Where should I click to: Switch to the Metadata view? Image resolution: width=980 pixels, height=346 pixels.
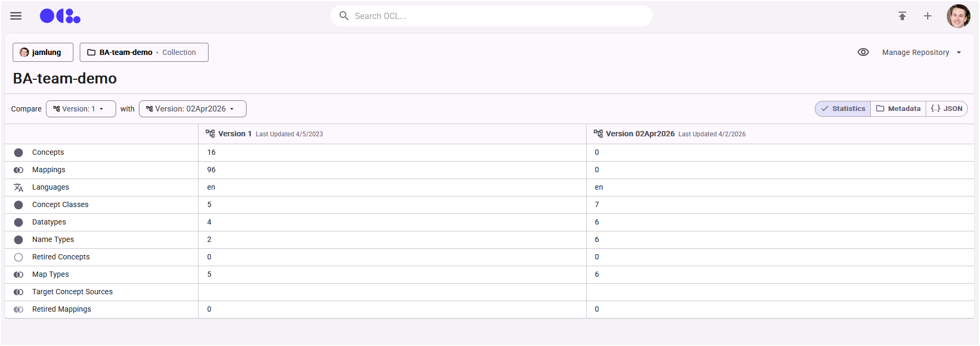898,109
